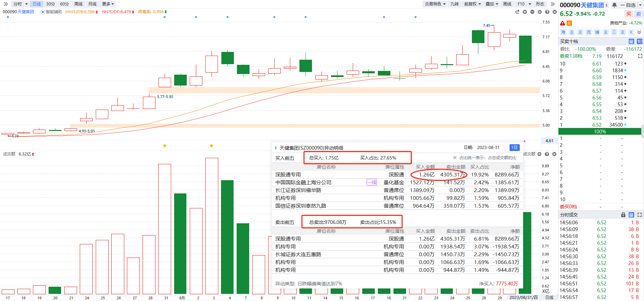644x301 pixels.
Task: Open help for the 成交额 volume panel
Action: click(547, 154)
